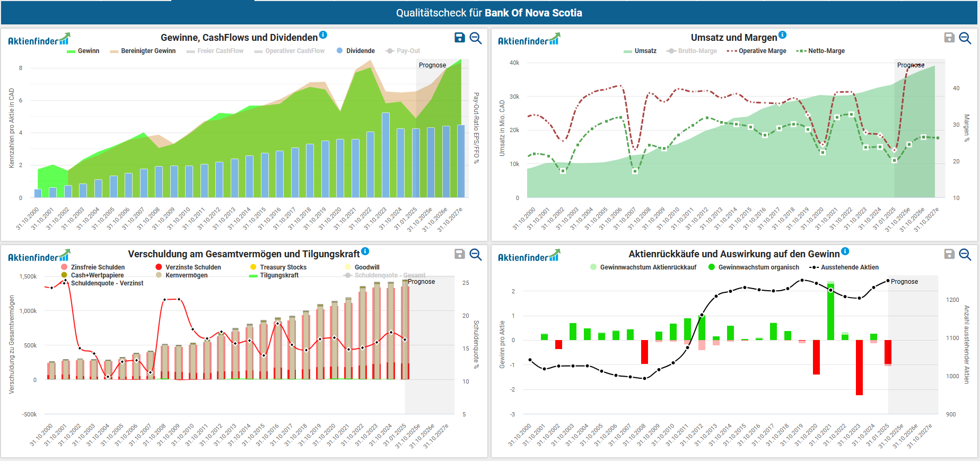Open magnifier on Aktienrückkäufe chart
Viewport: 980px width, 461px height.
[965, 254]
